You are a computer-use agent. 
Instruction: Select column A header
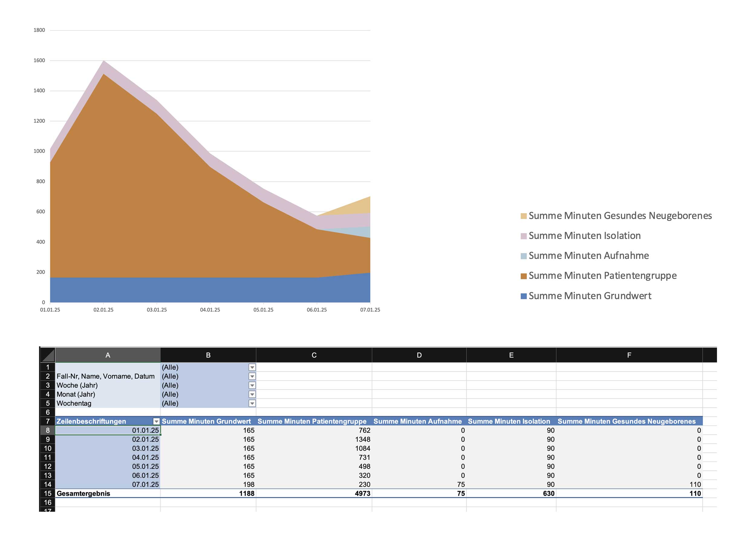(x=108, y=355)
